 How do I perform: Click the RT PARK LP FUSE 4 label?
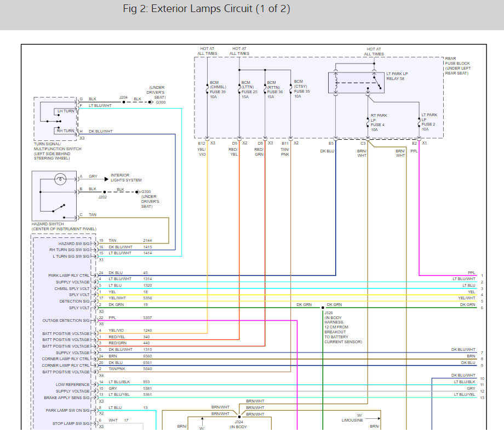[379, 123]
